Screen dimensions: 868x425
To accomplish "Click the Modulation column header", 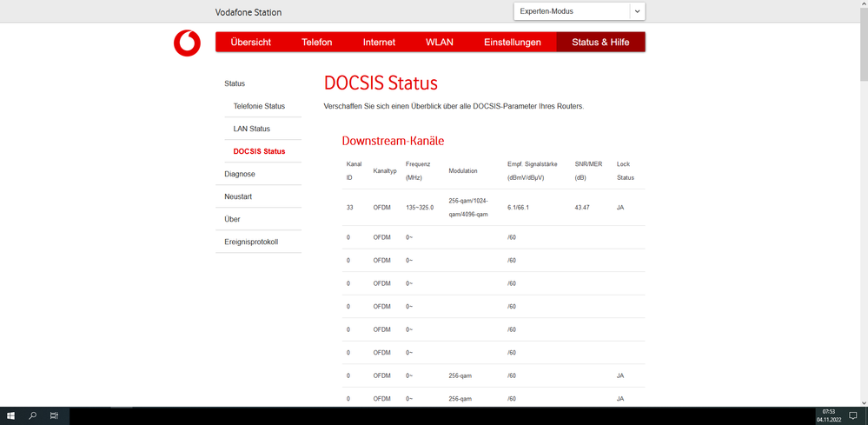I will (x=463, y=171).
